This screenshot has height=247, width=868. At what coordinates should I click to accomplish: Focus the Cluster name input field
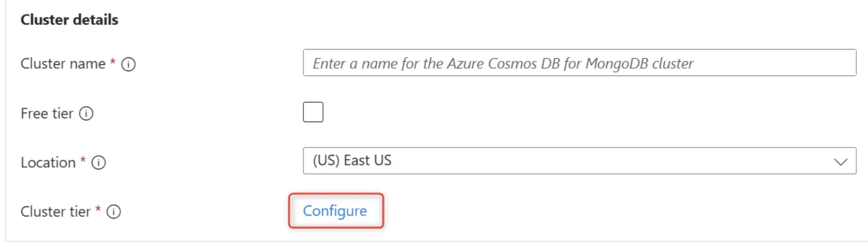coord(579,63)
